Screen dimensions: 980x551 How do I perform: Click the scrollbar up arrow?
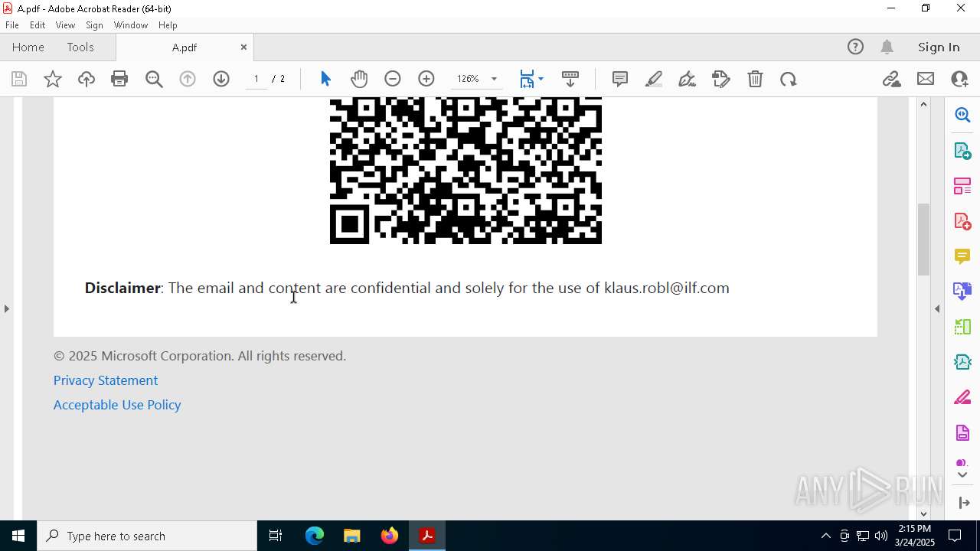(x=923, y=104)
